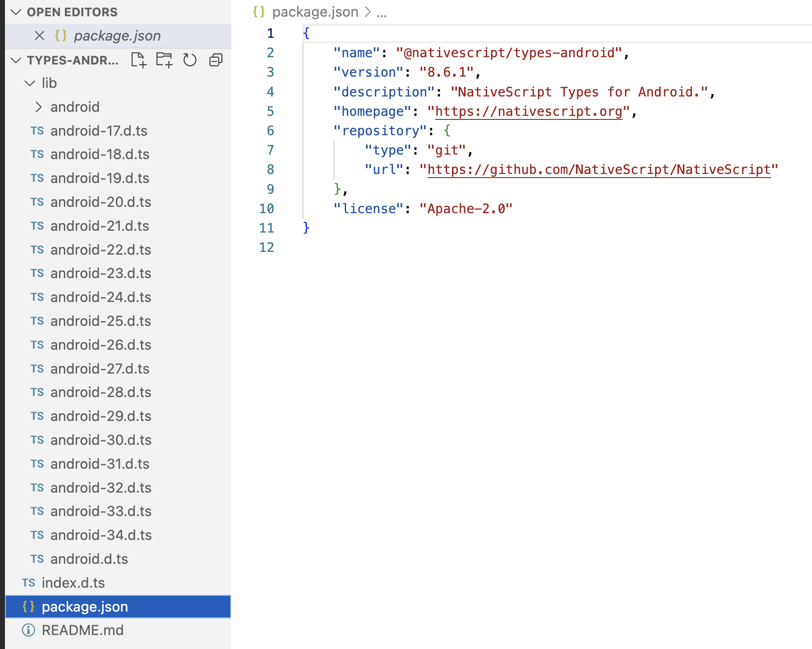Image resolution: width=812 pixels, height=649 pixels.
Task: Click the package.json breadcrumb item
Action: [x=315, y=12]
